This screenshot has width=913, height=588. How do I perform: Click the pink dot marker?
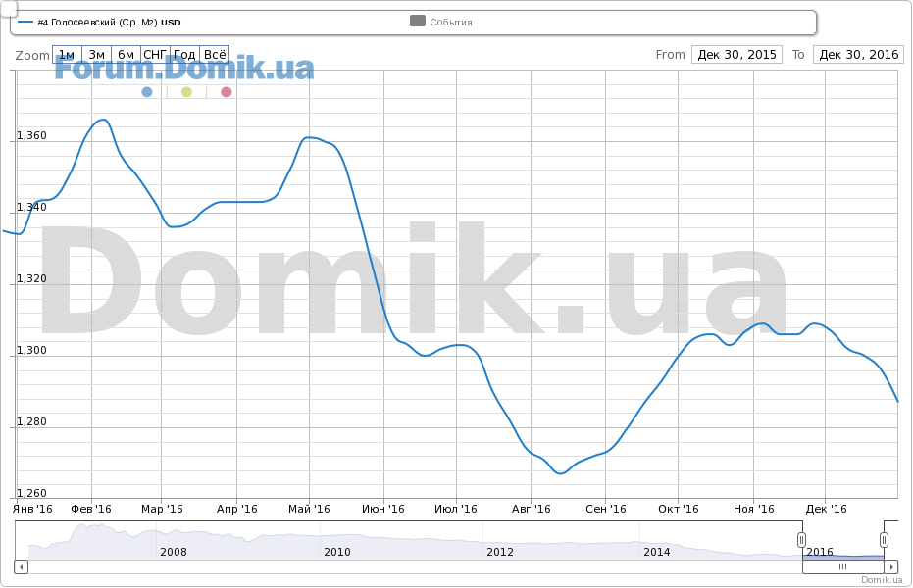(x=227, y=92)
